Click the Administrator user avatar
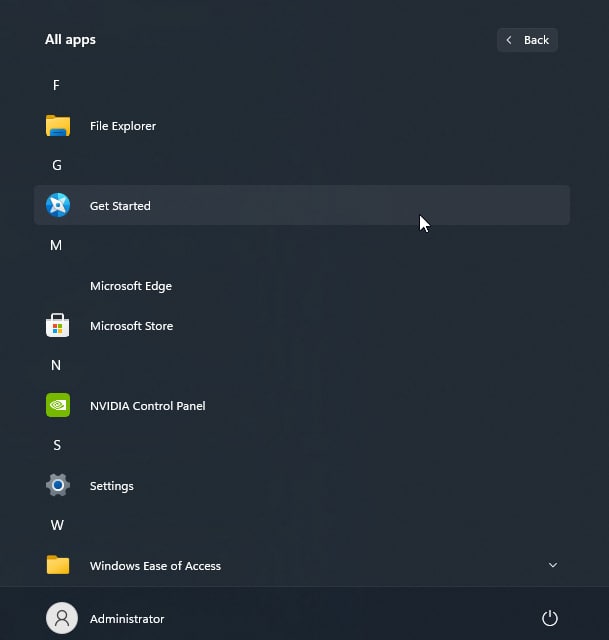Viewport: 609px width, 640px height. point(62,618)
